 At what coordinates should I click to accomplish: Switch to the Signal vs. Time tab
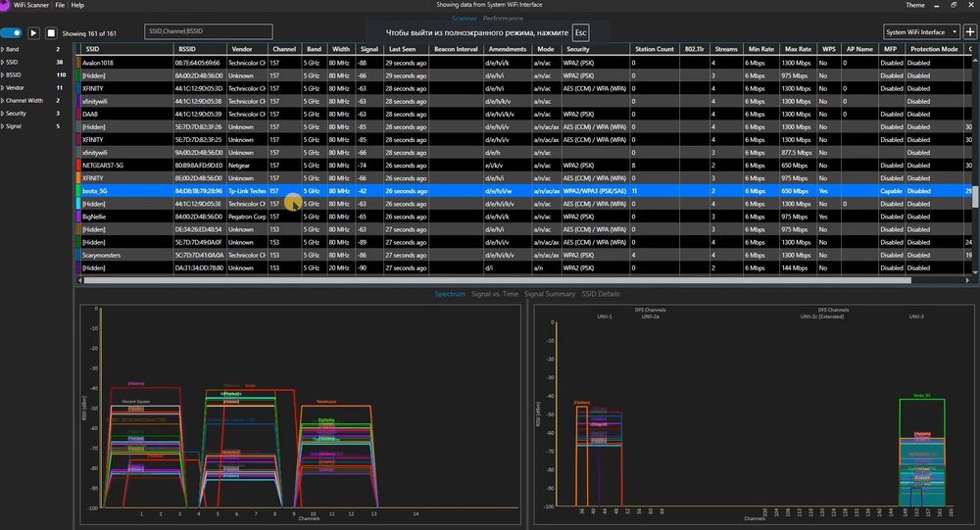coord(495,294)
